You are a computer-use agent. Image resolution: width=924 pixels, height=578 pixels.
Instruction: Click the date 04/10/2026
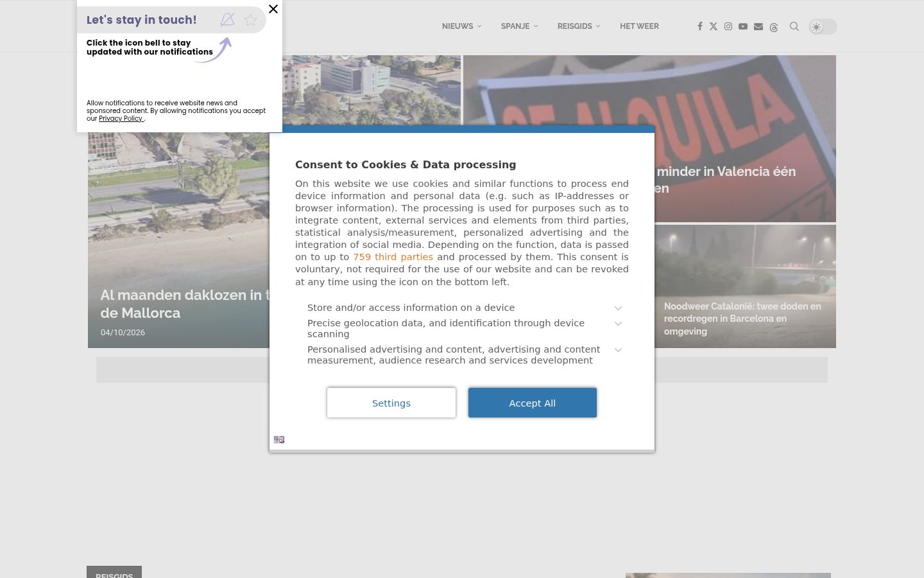123,332
